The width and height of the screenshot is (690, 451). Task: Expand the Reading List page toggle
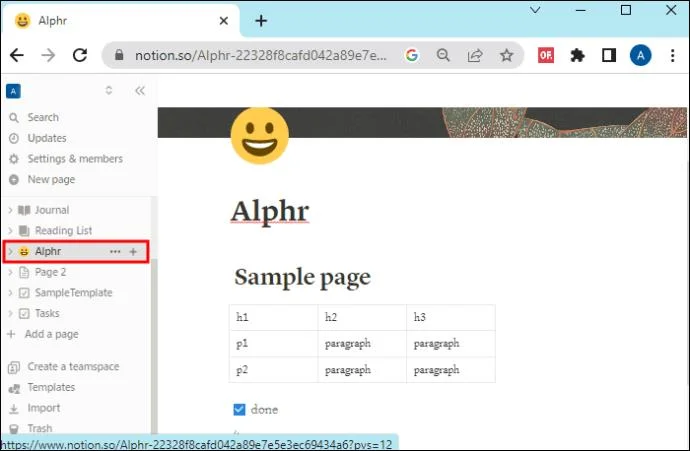pyautogui.click(x=10, y=231)
